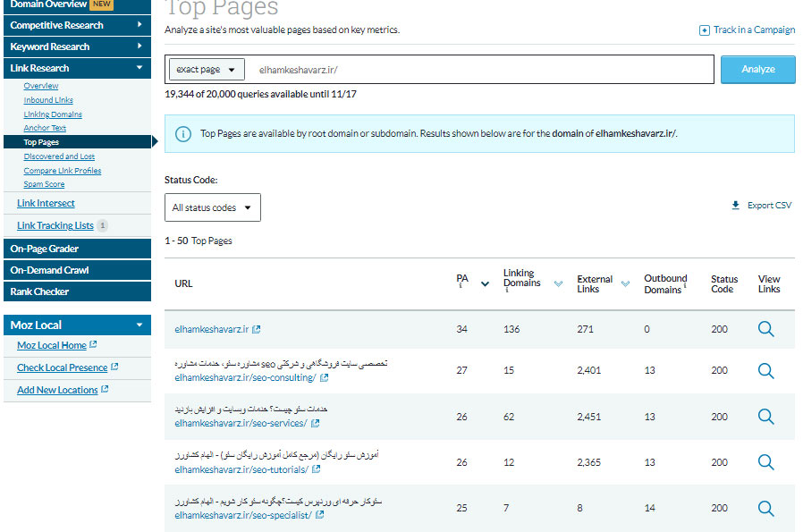Click View Links magnifier for elhamkeshavarz.ir row
803x532 pixels.
pos(765,329)
